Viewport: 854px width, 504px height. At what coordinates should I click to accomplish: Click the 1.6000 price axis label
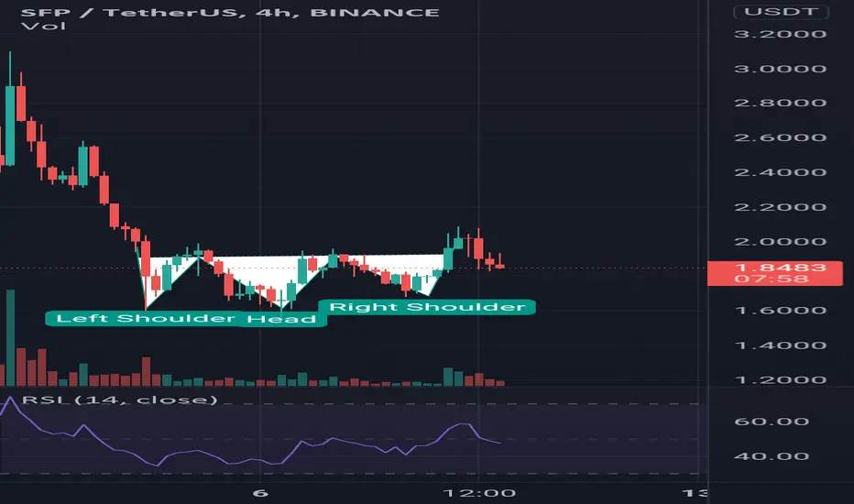pos(781,311)
